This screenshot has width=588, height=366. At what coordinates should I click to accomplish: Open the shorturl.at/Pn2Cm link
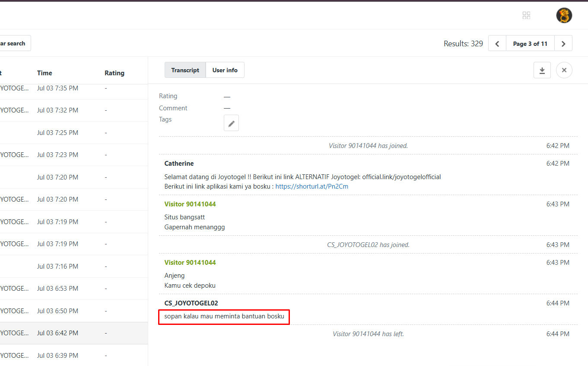pyautogui.click(x=312, y=186)
